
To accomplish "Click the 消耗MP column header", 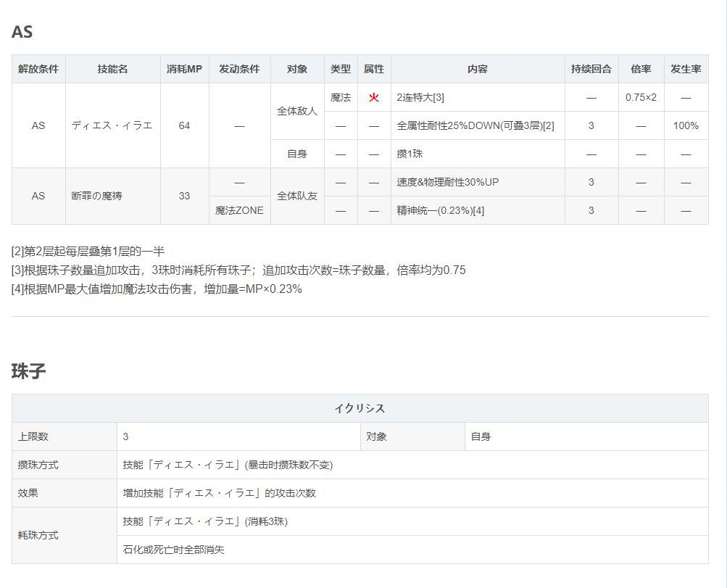I will (184, 69).
